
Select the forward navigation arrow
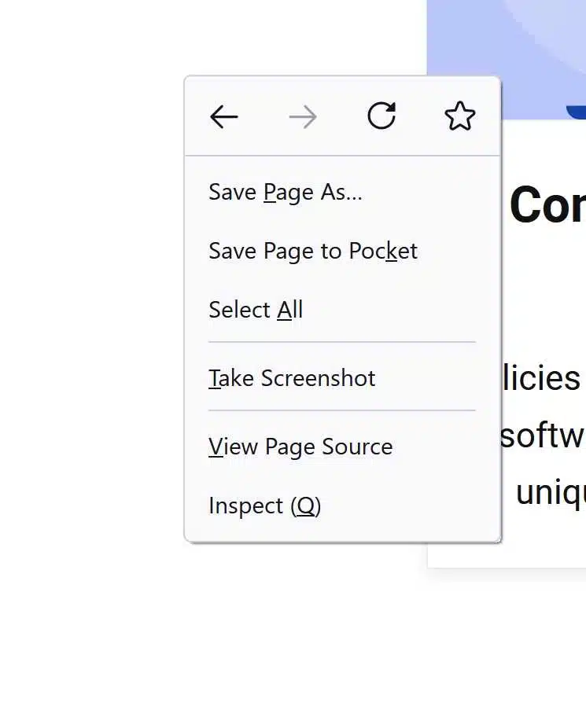[303, 116]
